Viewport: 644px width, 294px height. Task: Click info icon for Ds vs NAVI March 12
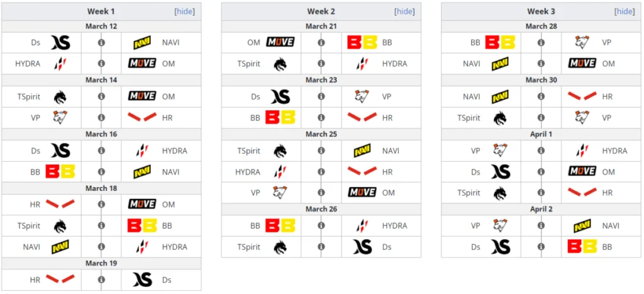tap(101, 42)
